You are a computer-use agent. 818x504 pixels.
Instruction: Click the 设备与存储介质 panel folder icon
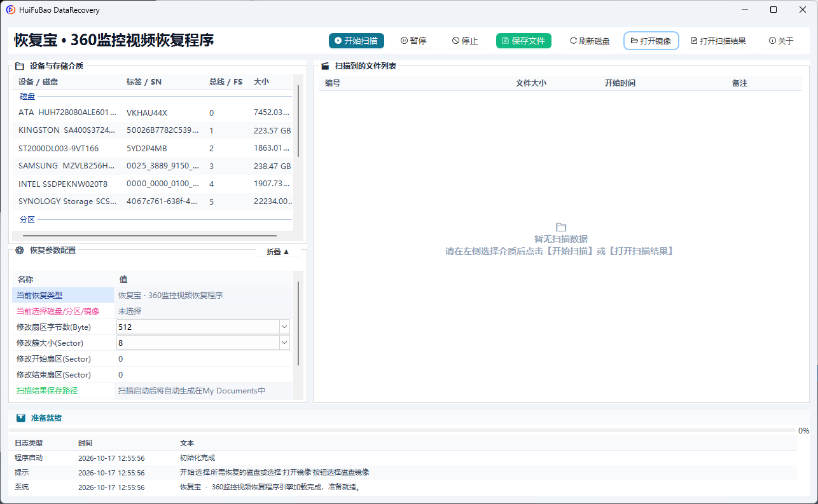click(x=20, y=66)
